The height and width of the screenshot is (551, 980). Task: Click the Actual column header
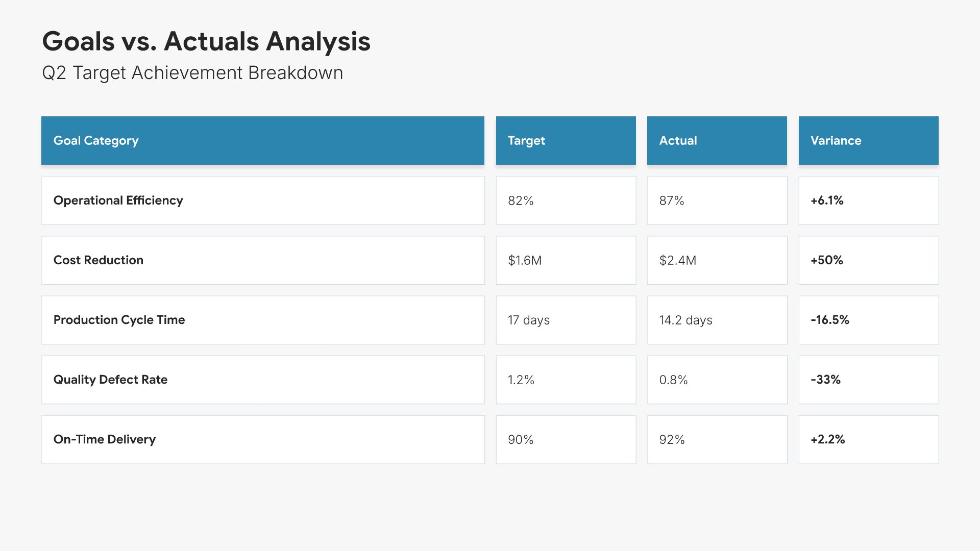678,141
